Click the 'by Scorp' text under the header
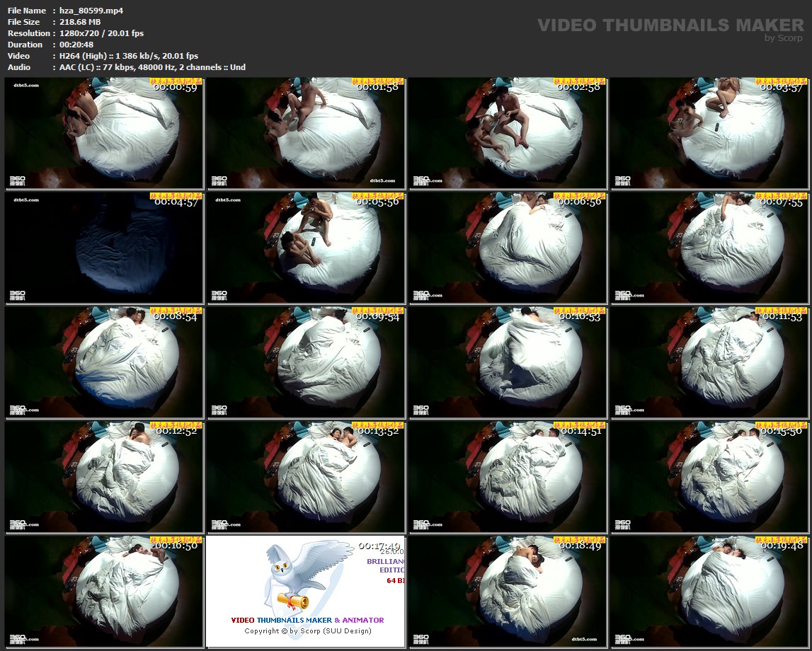This screenshot has height=651, width=812. click(x=784, y=38)
